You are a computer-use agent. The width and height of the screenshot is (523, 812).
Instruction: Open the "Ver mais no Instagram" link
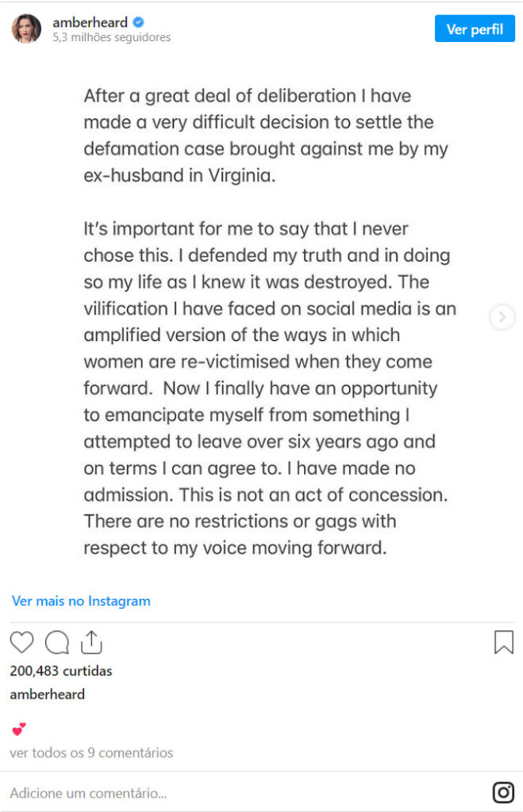[81, 601]
